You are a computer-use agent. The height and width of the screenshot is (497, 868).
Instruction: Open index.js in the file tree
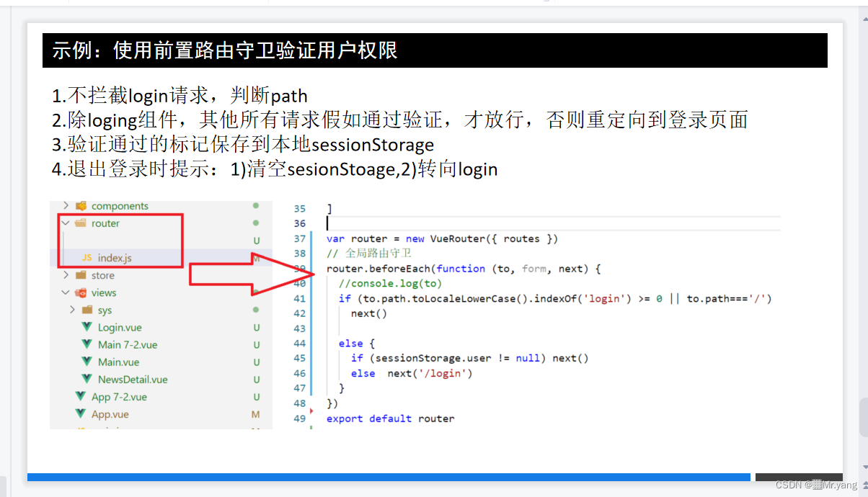tap(115, 258)
